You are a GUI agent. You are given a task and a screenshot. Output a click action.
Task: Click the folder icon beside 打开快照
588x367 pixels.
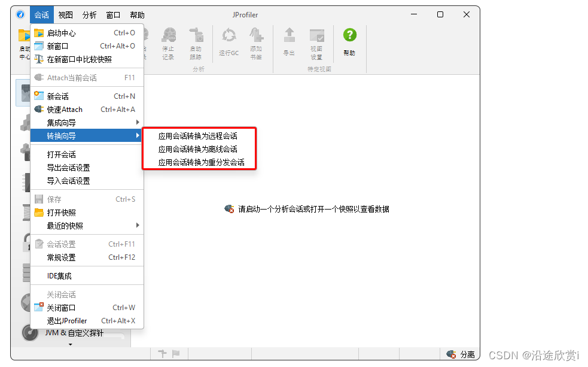(39, 213)
